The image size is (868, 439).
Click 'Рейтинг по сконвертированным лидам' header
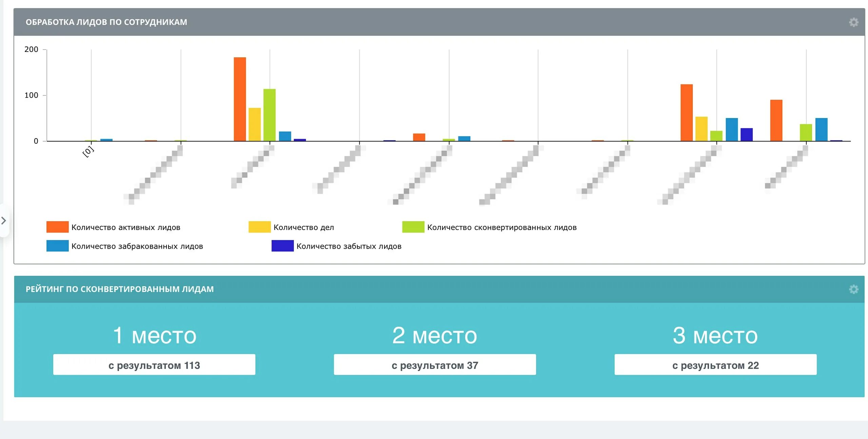click(120, 289)
